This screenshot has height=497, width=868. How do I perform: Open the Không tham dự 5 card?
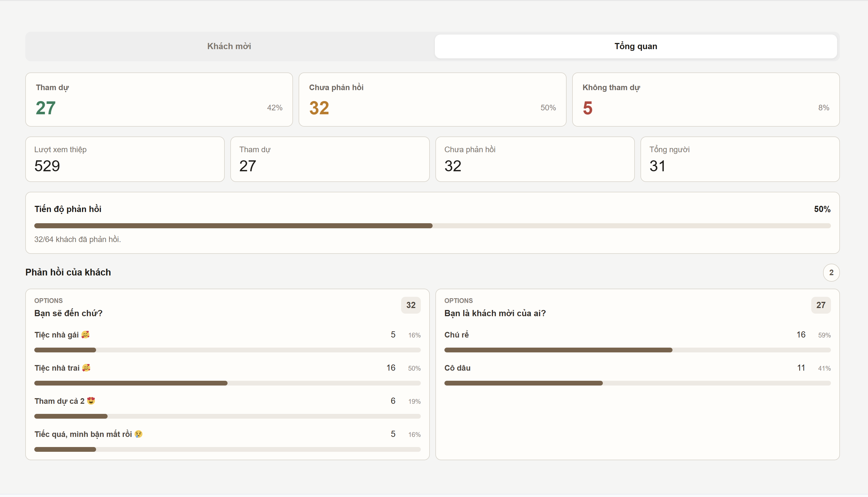706,99
